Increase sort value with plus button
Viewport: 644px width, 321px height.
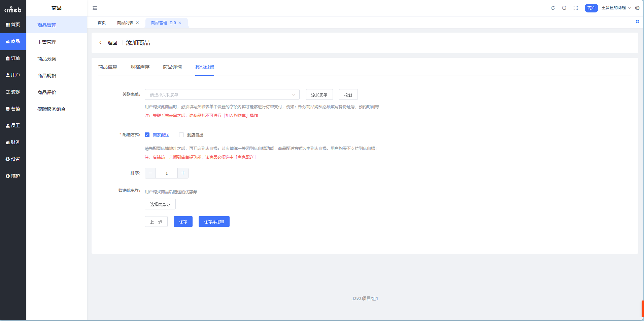pos(183,173)
